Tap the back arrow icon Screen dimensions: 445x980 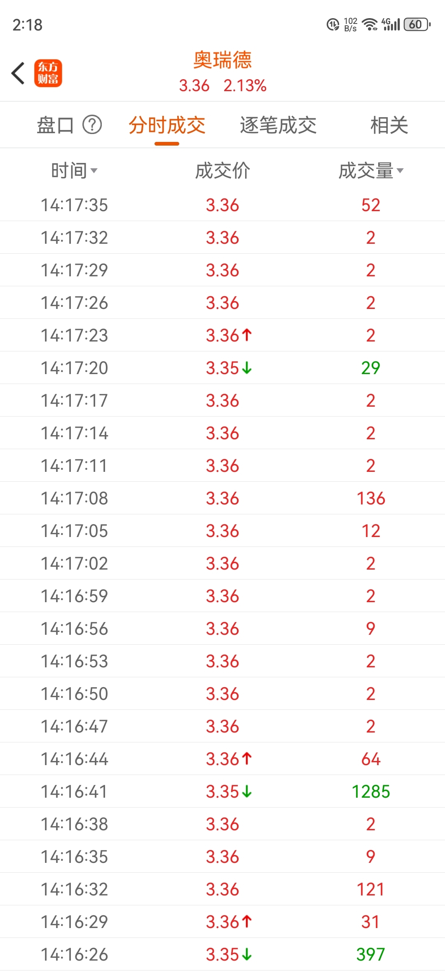[18, 73]
